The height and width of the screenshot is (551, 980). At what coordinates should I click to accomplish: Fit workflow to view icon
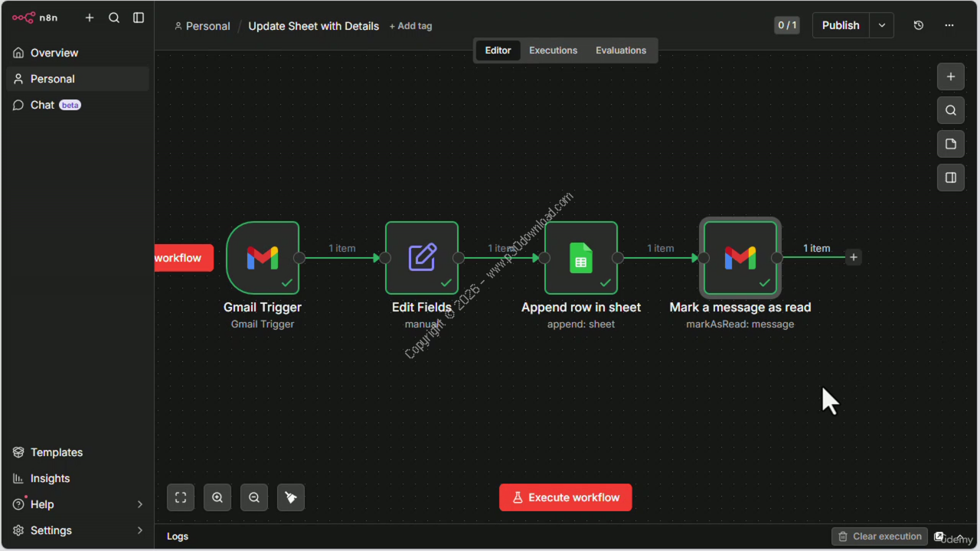tap(181, 497)
